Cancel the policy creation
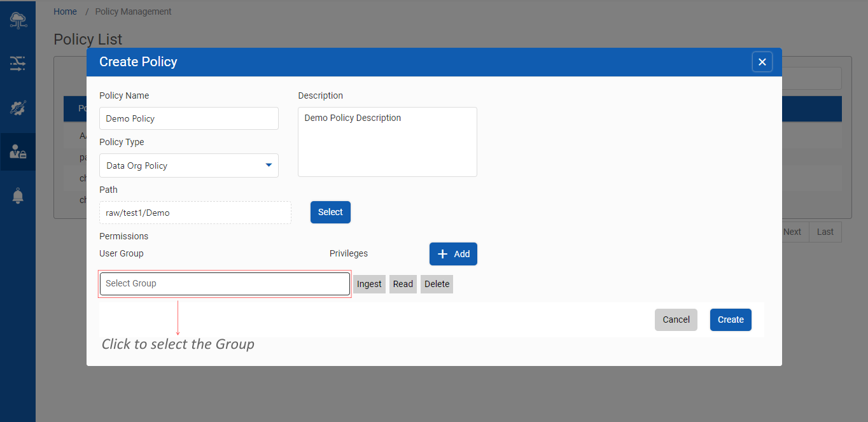 (x=676, y=320)
